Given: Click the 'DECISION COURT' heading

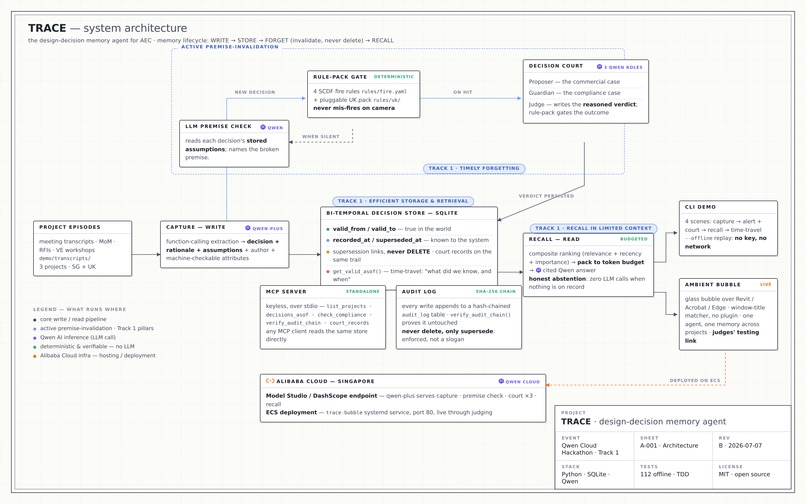Looking at the screenshot, I should coord(556,66).
